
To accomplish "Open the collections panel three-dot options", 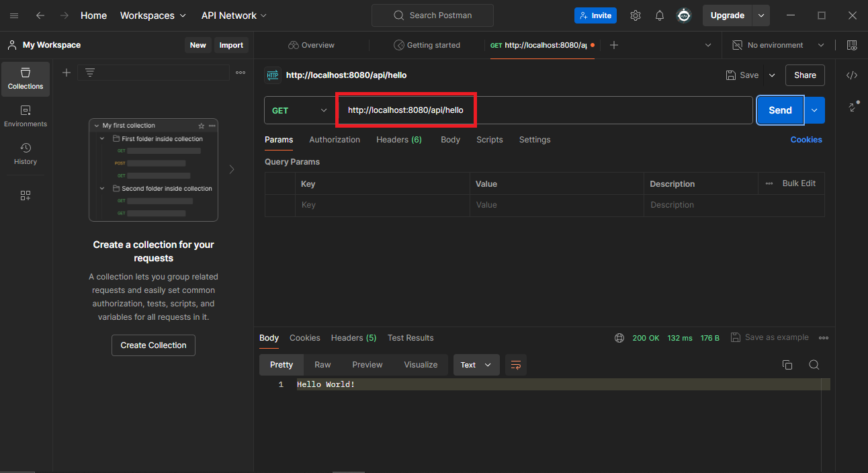I will [x=241, y=73].
